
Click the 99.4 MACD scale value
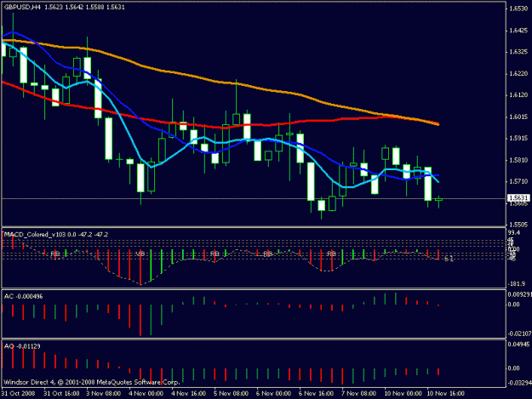coord(514,232)
